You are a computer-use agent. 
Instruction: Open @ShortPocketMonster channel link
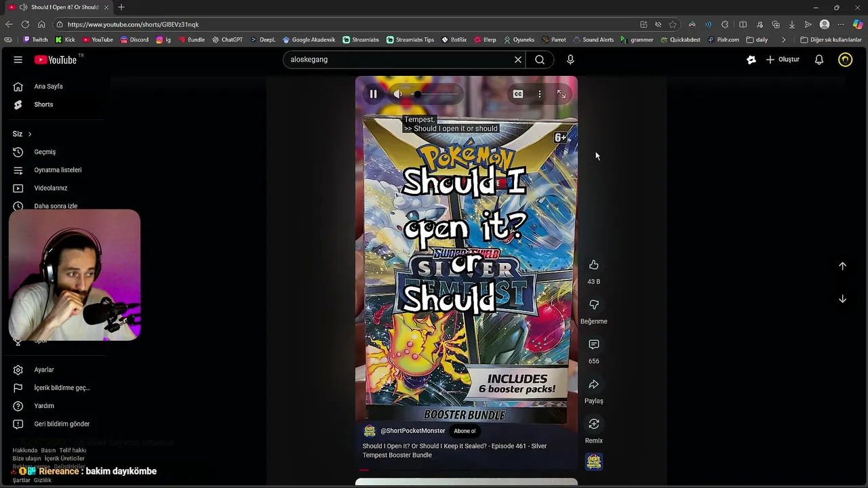point(413,431)
